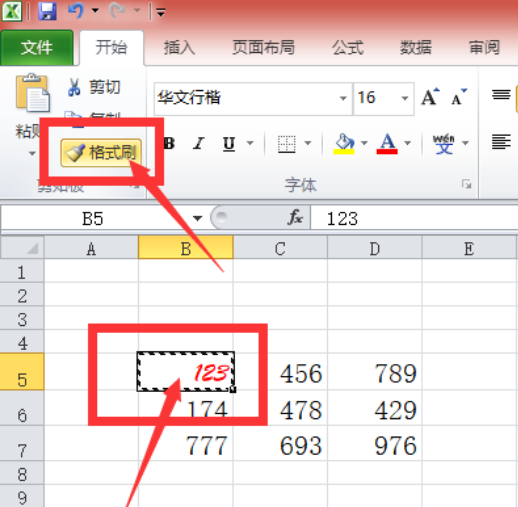Select column E header

pyautogui.click(x=469, y=248)
